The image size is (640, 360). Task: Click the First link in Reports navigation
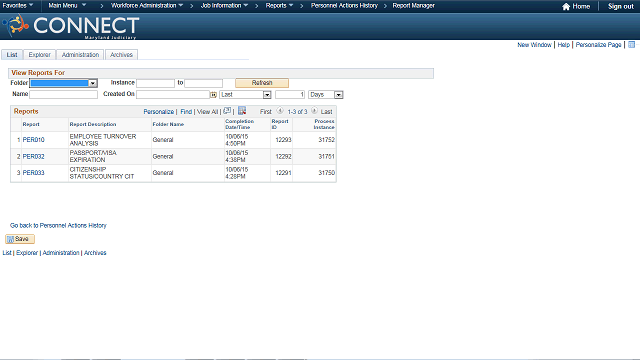tap(266, 111)
